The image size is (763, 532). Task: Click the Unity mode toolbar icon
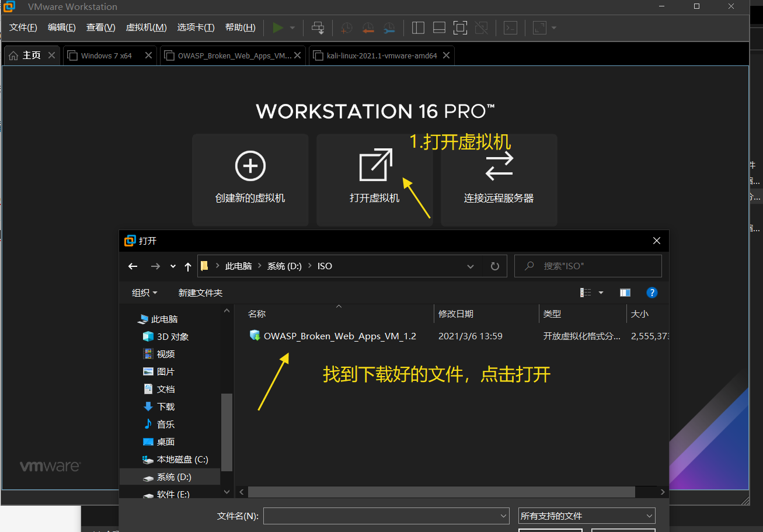tap(481, 27)
